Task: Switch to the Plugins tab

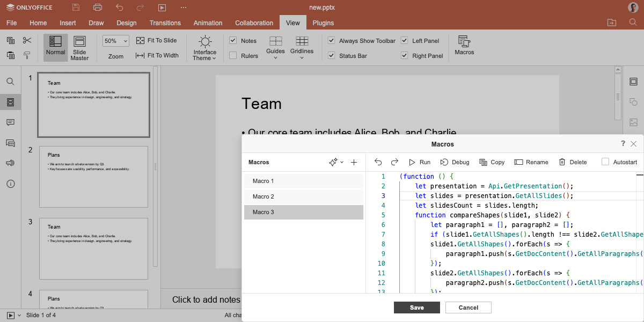Action: (323, 23)
